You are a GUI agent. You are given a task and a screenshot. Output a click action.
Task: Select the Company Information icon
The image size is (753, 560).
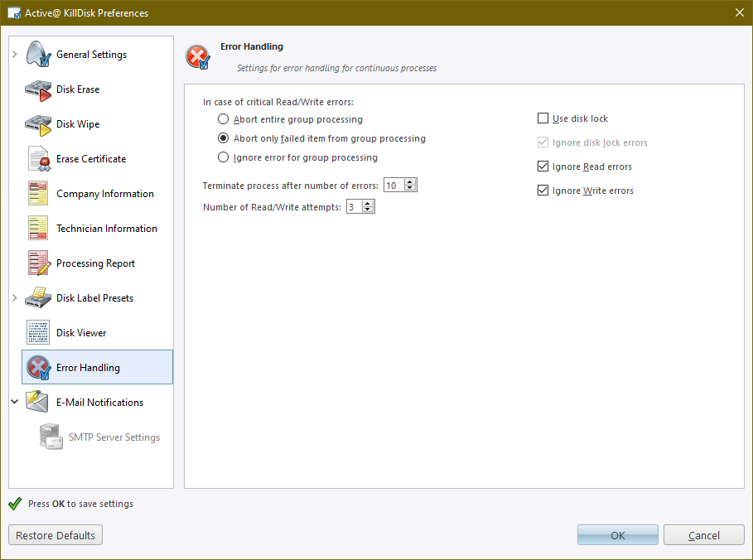[x=38, y=194]
